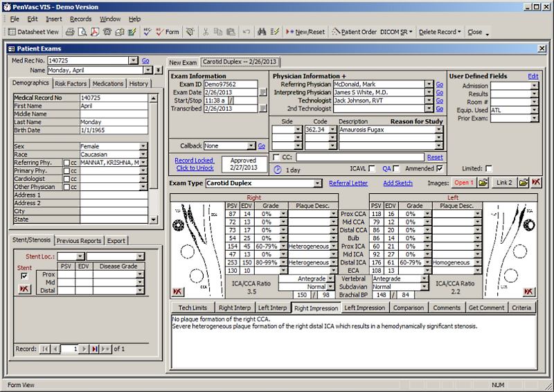
Task: Expand the Referring Physician dropdown
Action: point(429,84)
